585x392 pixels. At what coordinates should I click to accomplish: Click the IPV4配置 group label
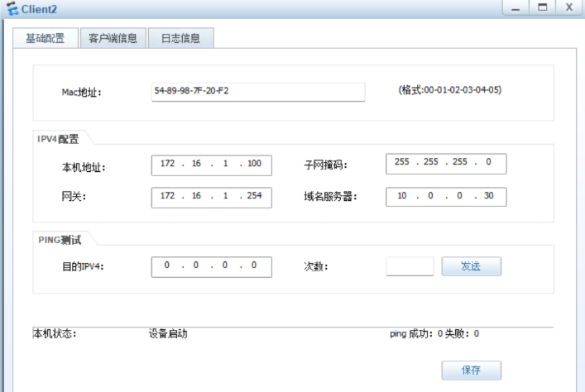click(x=58, y=139)
